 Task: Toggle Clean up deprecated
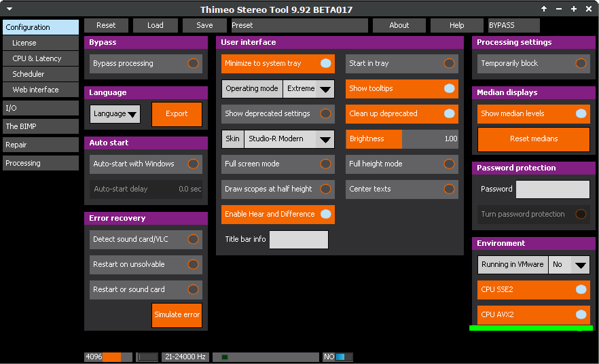(x=402, y=114)
